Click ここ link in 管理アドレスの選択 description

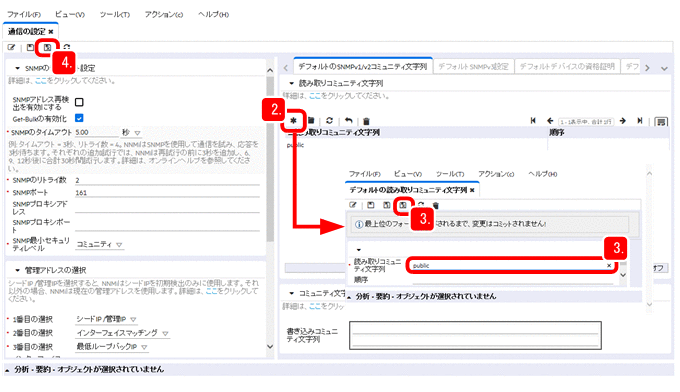211,291
